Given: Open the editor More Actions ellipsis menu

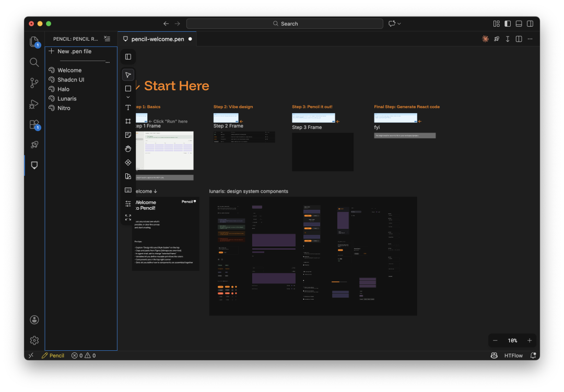Looking at the screenshot, I should click(530, 39).
